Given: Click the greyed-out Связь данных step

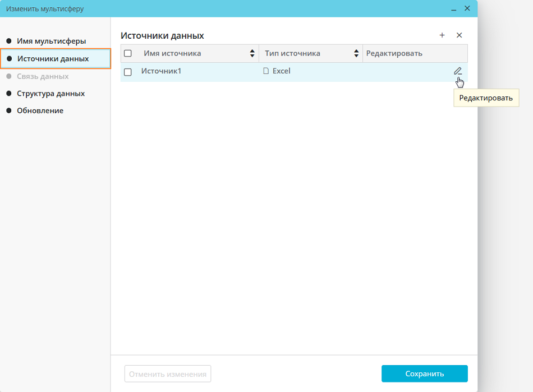Looking at the screenshot, I should pyautogui.click(x=43, y=76).
